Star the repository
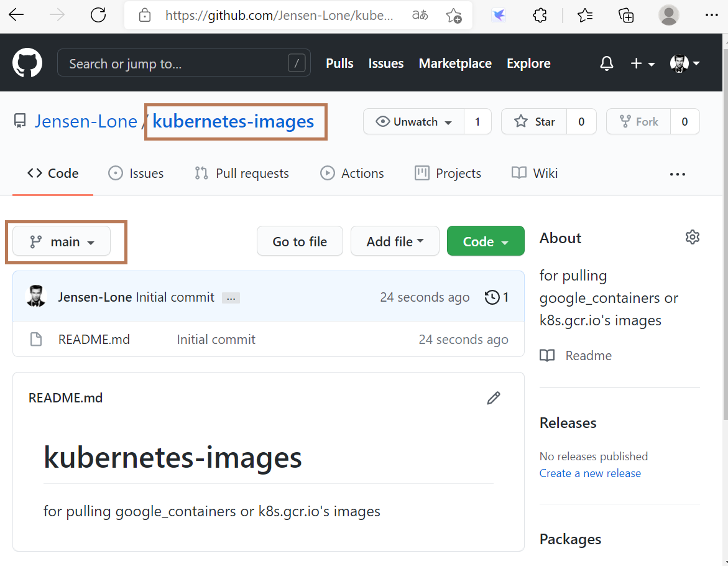 click(534, 122)
